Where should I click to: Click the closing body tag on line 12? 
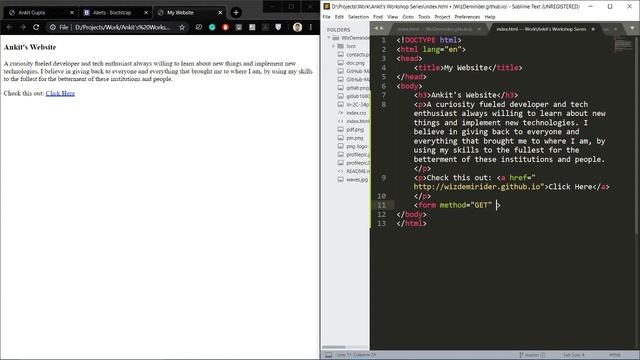click(x=411, y=214)
